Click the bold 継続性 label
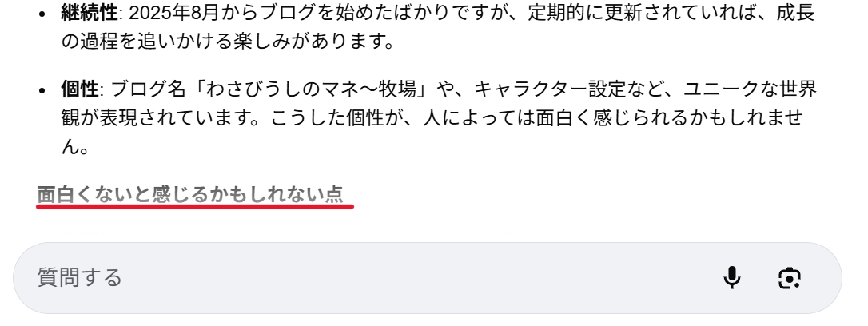 tap(90, 14)
